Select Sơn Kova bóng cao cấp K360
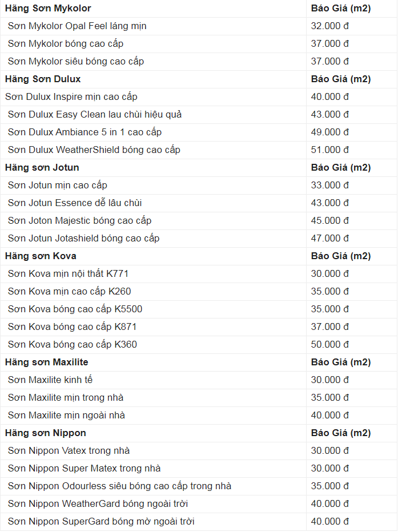 tap(73, 344)
